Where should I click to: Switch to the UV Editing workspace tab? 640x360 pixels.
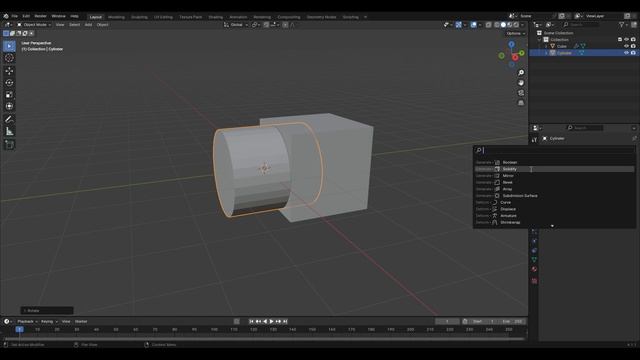click(163, 17)
